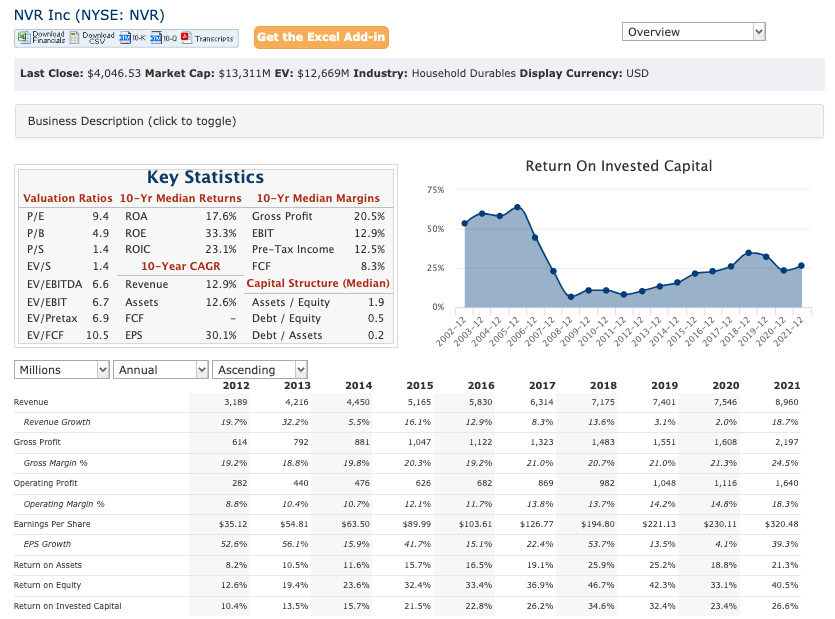
Task: Click the 2012 revenue value 3,189
Action: 236,402
